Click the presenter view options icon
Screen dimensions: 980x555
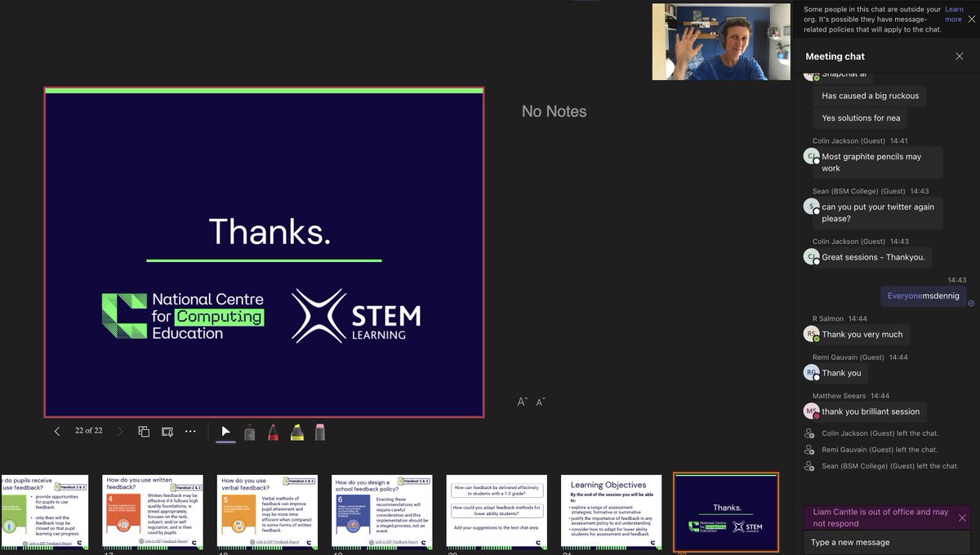[x=167, y=431]
